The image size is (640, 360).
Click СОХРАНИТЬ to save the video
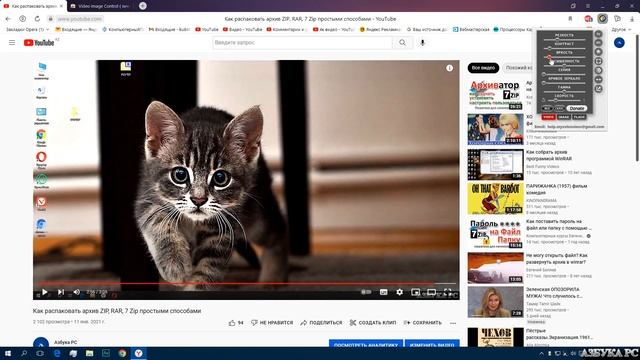422,322
